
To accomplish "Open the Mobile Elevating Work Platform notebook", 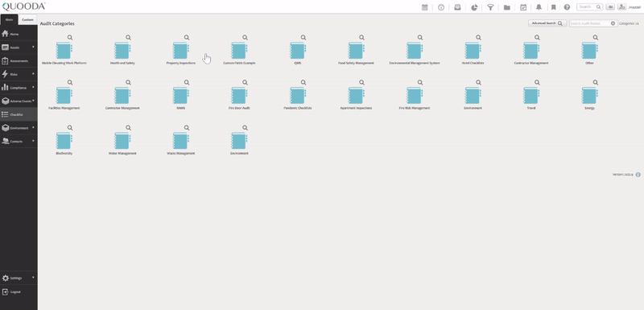I will (64, 51).
